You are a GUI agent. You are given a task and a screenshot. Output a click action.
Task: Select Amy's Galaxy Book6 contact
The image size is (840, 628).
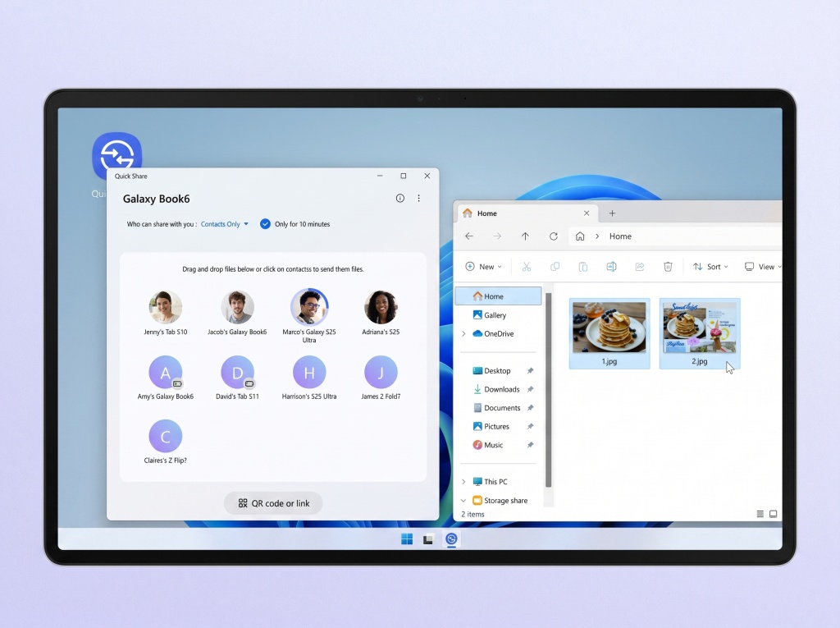[166, 378]
